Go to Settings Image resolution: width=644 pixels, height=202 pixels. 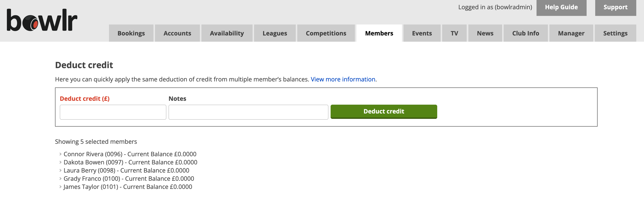[x=615, y=33]
